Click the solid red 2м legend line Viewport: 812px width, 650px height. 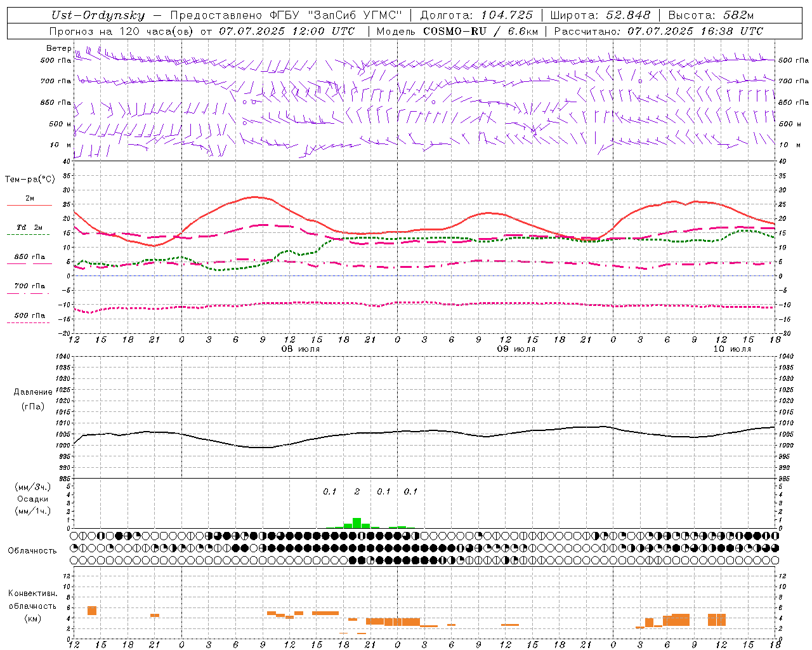[x=29, y=206]
